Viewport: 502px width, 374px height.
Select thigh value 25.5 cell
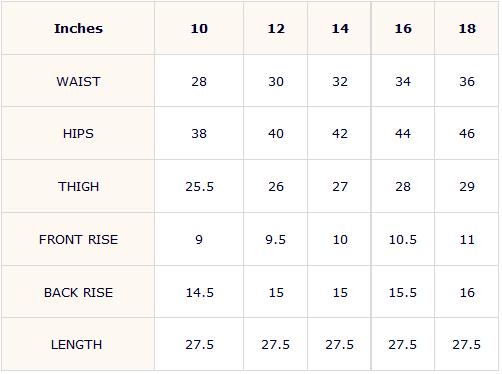pyautogui.click(x=199, y=186)
